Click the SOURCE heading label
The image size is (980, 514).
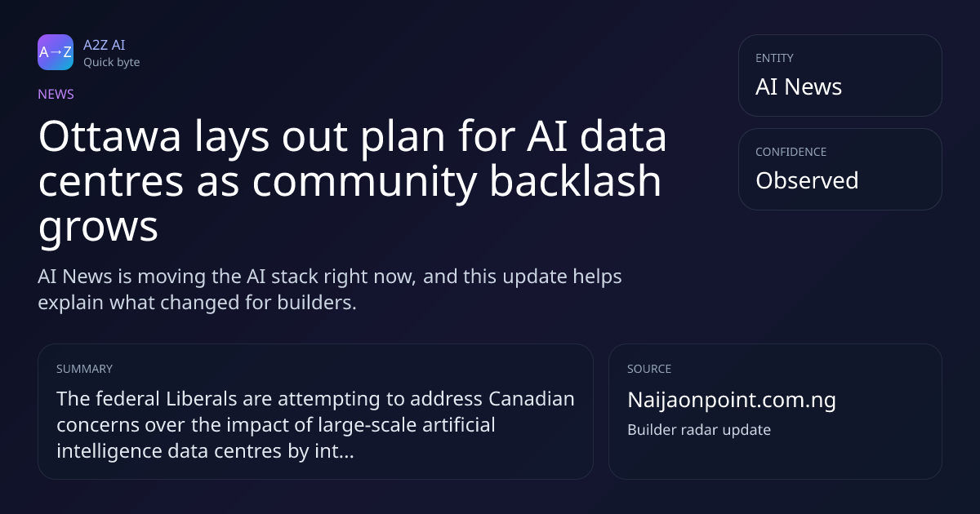pyautogui.click(x=649, y=369)
